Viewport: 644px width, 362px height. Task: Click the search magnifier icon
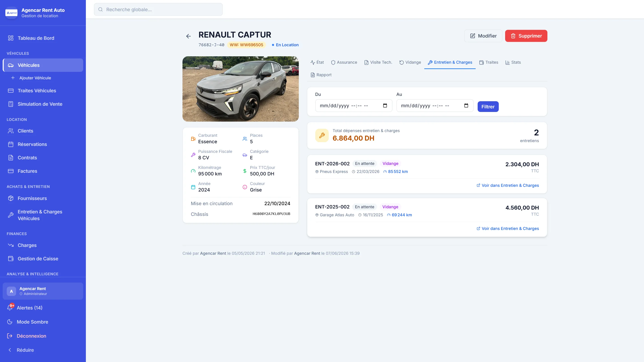point(100,9)
